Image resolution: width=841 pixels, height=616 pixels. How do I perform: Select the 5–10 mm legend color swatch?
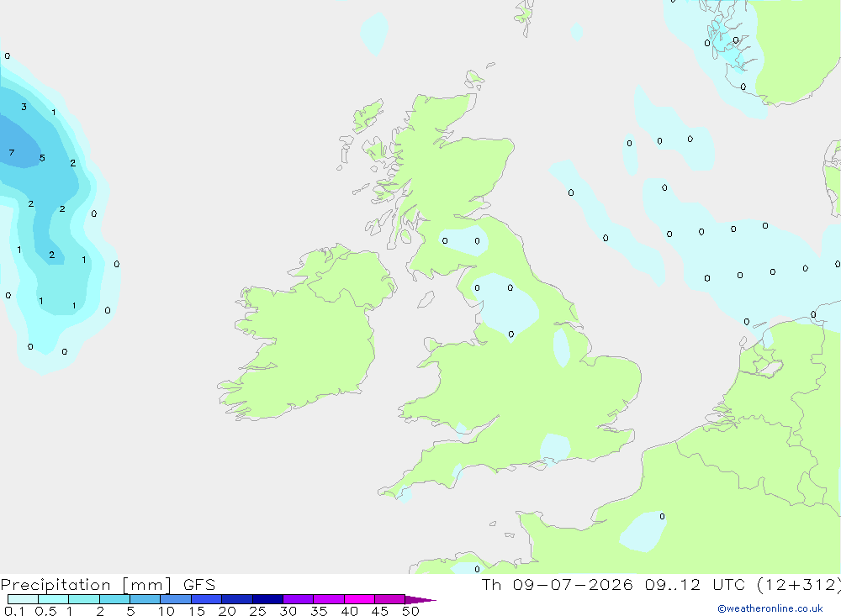[x=145, y=599]
